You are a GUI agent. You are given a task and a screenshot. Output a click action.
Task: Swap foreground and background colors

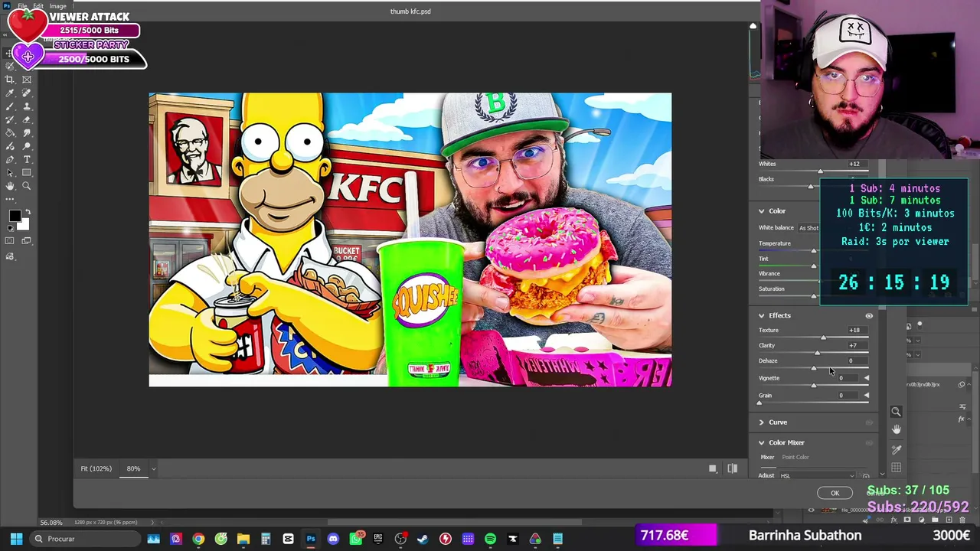[x=28, y=212]
